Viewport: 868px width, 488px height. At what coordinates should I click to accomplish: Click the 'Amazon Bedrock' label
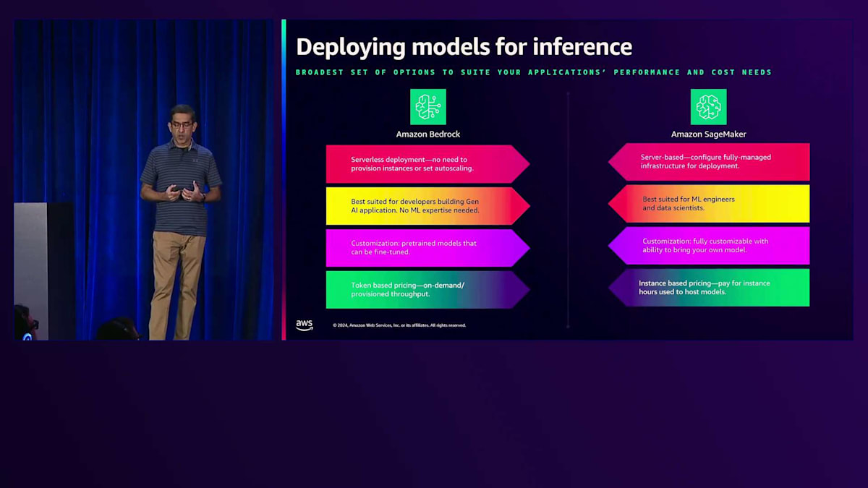428,134
